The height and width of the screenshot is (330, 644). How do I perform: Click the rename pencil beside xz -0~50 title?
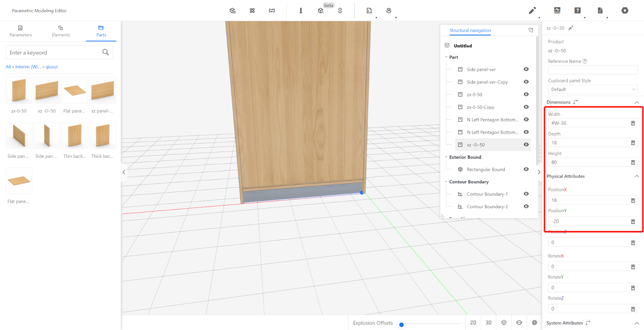coord(571,28)
